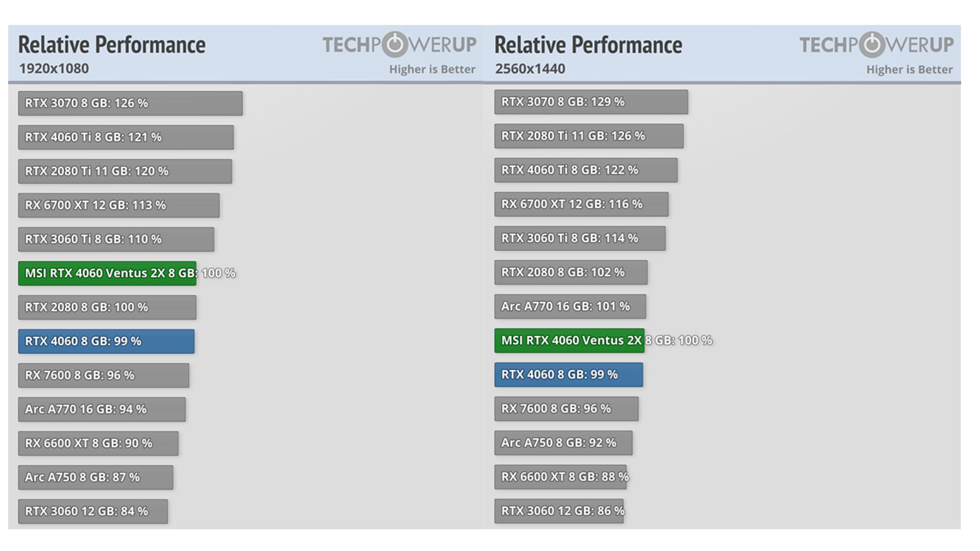Click the RTX 3070 8 GB 129 % bar
Image resolution: width=980 pixels, height=551 pixels.
[591, 102]
